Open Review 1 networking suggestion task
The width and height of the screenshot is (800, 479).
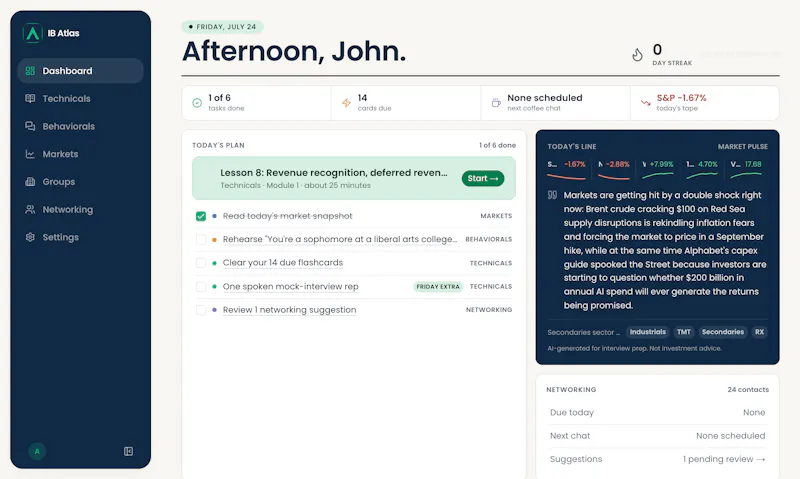[x=289, y=310]
